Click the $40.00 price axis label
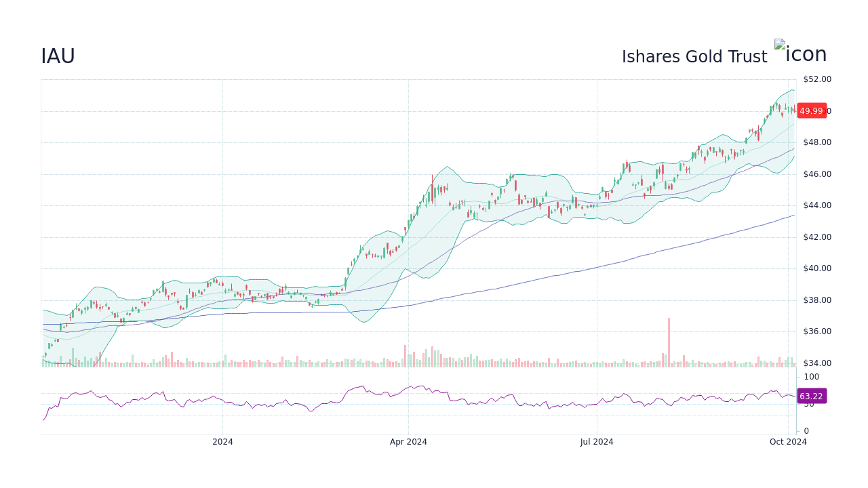Viewport: 868px width, 488px height. (817, 268)
